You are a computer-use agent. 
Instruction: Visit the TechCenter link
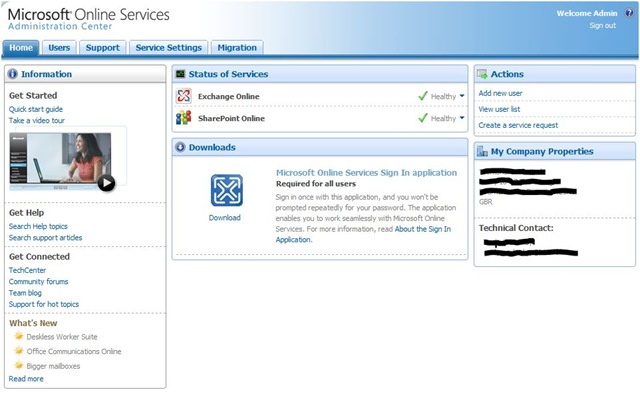point(27,270)
